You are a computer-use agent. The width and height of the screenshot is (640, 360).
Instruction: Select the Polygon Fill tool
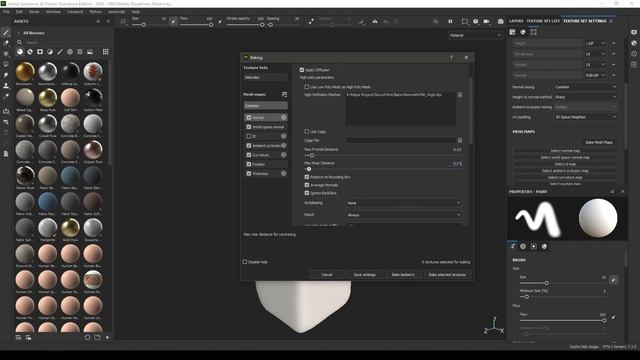(6, 64)
